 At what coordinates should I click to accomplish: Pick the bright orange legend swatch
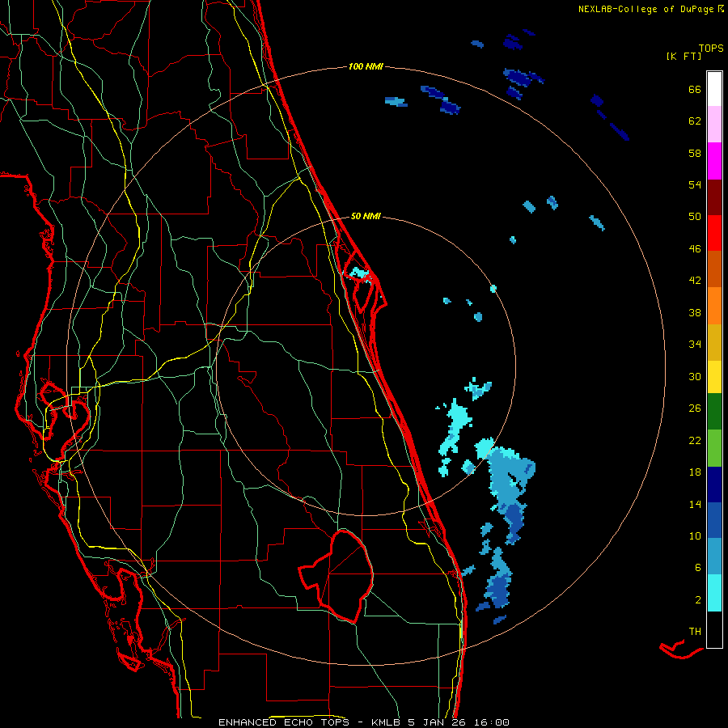coord(714,306)
